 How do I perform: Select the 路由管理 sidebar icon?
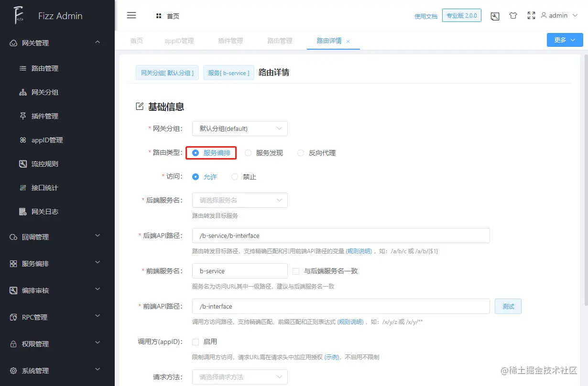[x=22, y=68]
